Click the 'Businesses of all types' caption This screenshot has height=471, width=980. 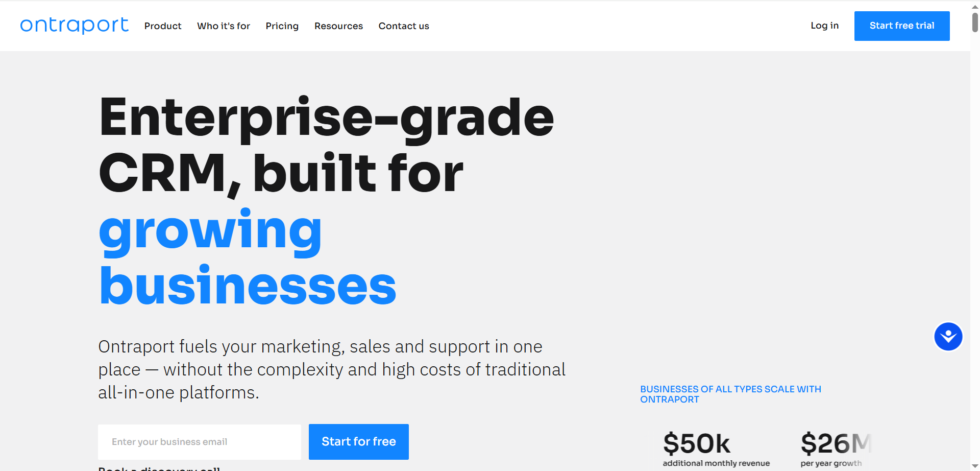point(730,394)
